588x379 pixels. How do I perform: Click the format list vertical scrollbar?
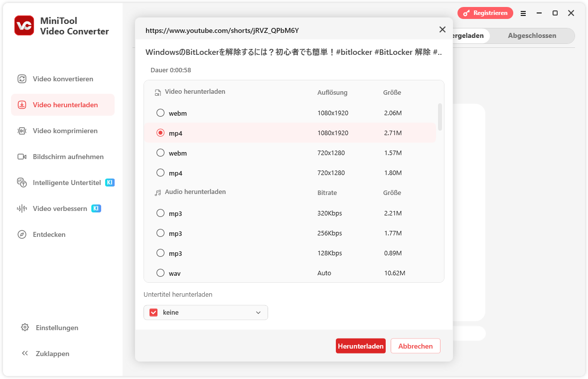[x=440, y=117]
